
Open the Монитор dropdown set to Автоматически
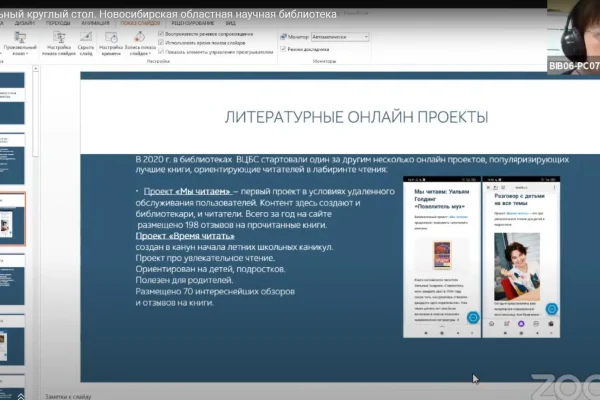click(340, 37)
